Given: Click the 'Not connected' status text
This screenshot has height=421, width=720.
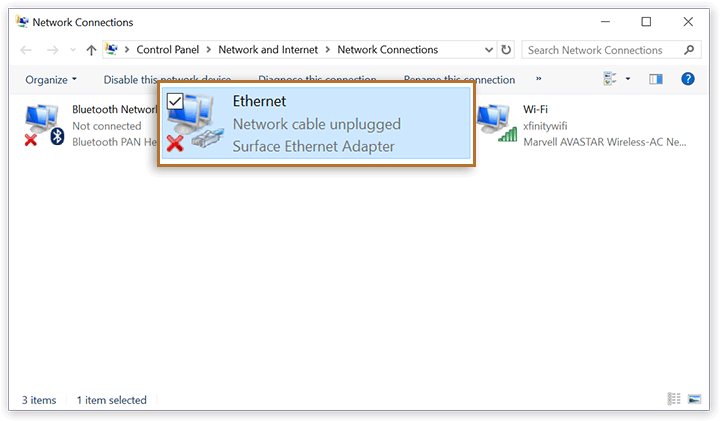Looking at the screenshot, I should (107, 126).
